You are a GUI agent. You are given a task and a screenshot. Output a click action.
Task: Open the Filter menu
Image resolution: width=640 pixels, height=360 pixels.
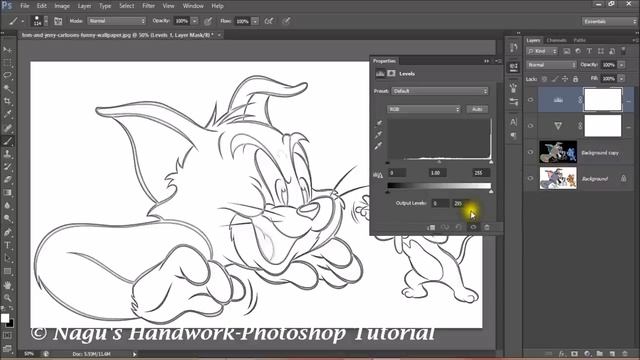pos(149,6)
